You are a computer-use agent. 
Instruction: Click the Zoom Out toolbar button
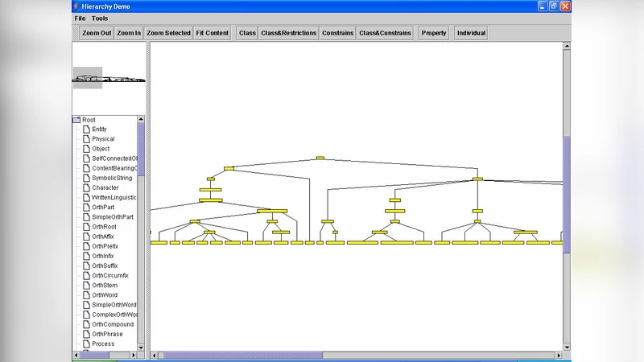pyautogui.click(x=96, y=33)
